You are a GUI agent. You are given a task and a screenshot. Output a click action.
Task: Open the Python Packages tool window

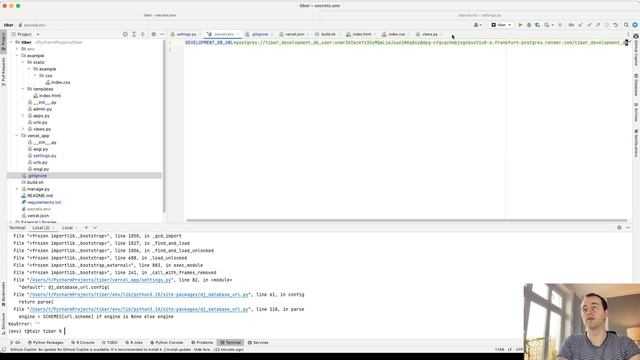(46, 342)
